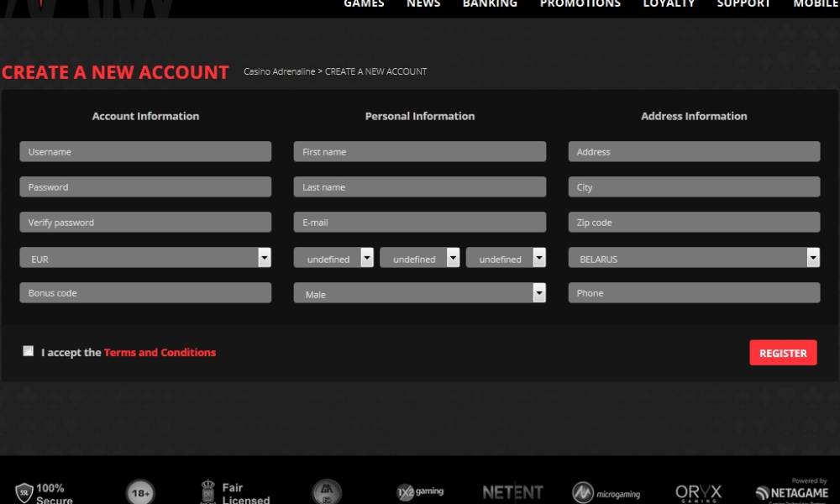Click into the E-mail input field

click(x=419, y=223)
